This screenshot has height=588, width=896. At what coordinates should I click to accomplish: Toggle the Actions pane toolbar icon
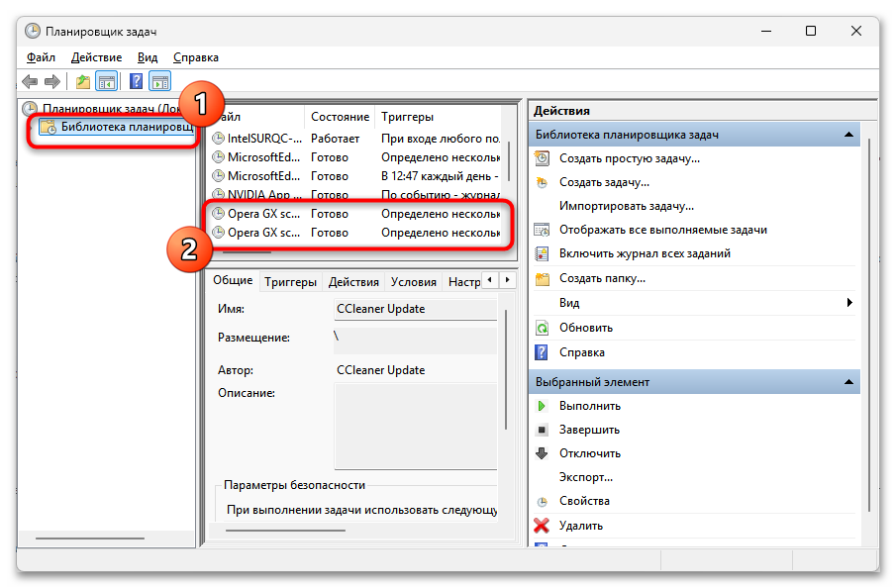pos(160,82)
